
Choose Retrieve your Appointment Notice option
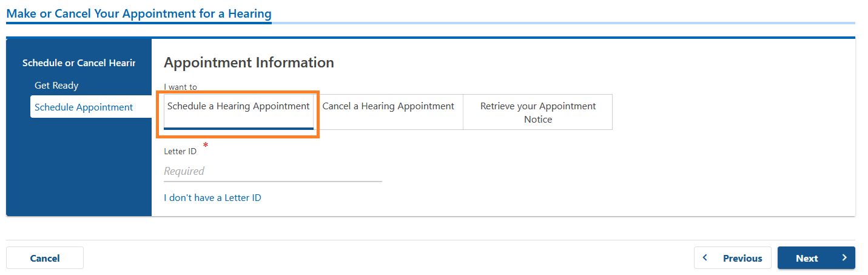(x=538, y=112)
